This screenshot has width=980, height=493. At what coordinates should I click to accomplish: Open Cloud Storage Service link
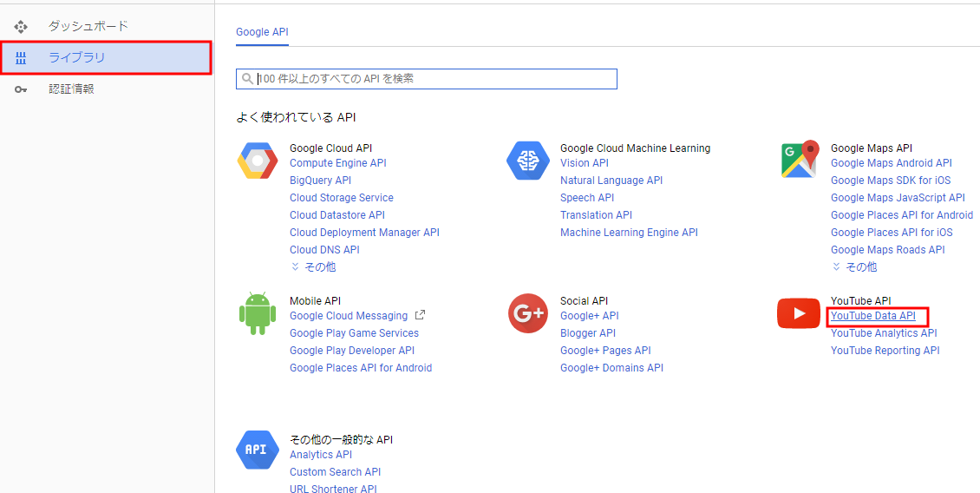point(342,198)
